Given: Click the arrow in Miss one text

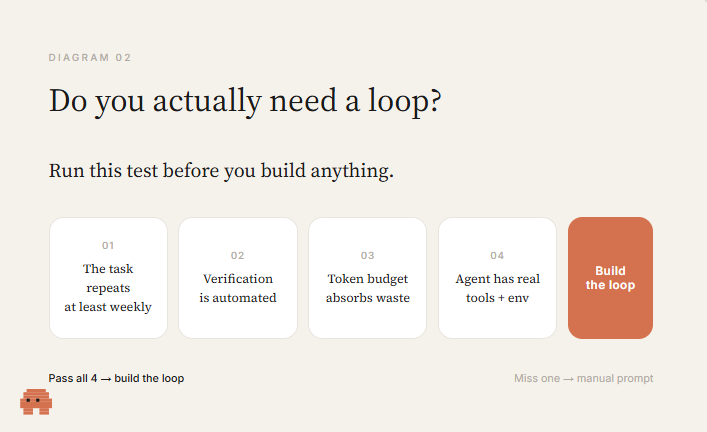Looking at the screenshot, I should (569, 379).
